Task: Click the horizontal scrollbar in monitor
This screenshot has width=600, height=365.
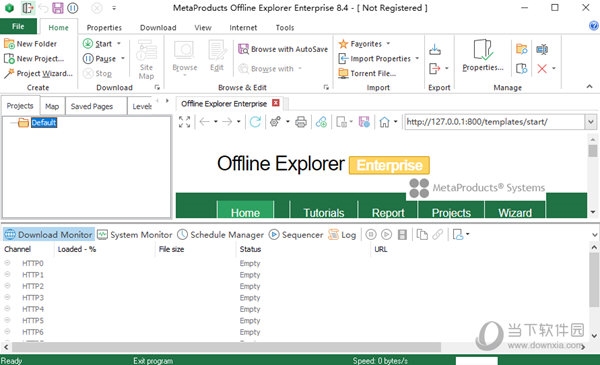Action: [x=227, y=347]
